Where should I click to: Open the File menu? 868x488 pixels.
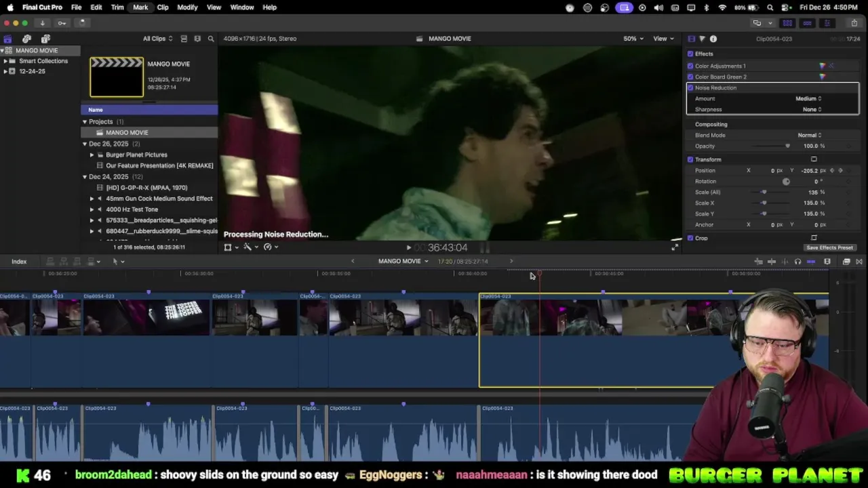77,7
